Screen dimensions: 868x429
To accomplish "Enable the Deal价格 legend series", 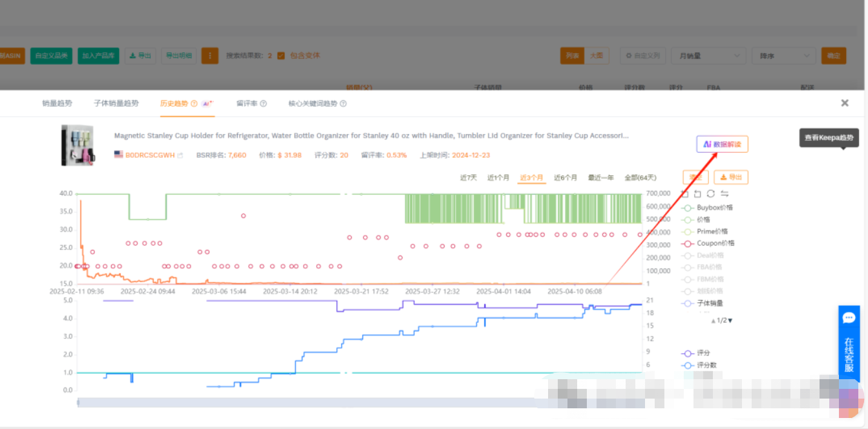I will [702, 255].
